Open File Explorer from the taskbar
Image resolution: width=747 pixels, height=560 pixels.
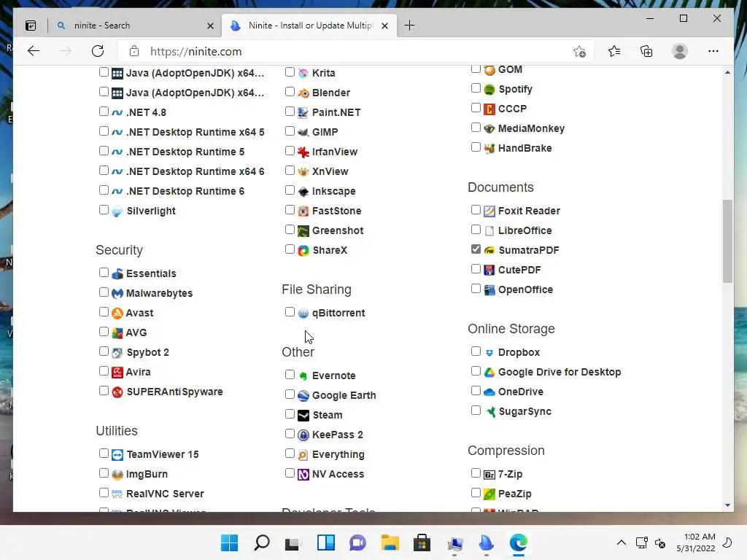coord(390,542)
